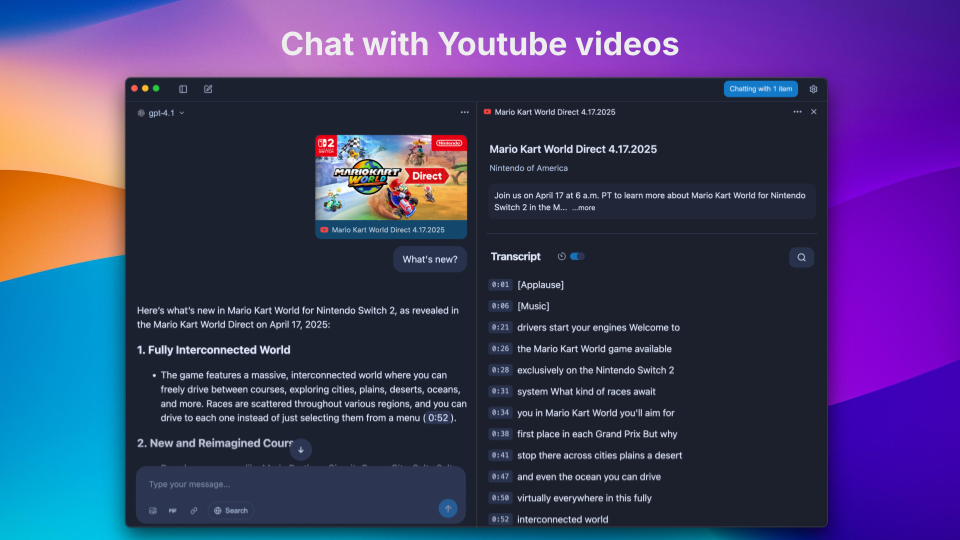Search the transcript with the magnifier icon
Screen dimensions: 960x540
[801, 257]
